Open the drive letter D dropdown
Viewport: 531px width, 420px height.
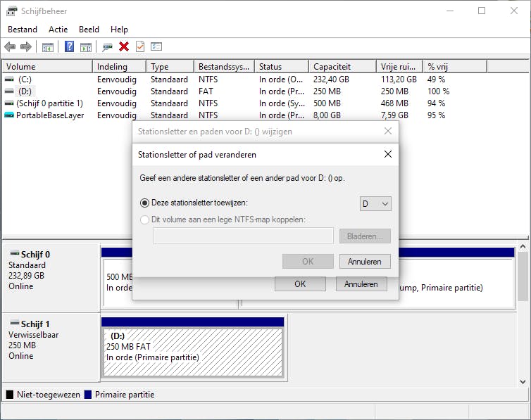click(x=375, y=203)
